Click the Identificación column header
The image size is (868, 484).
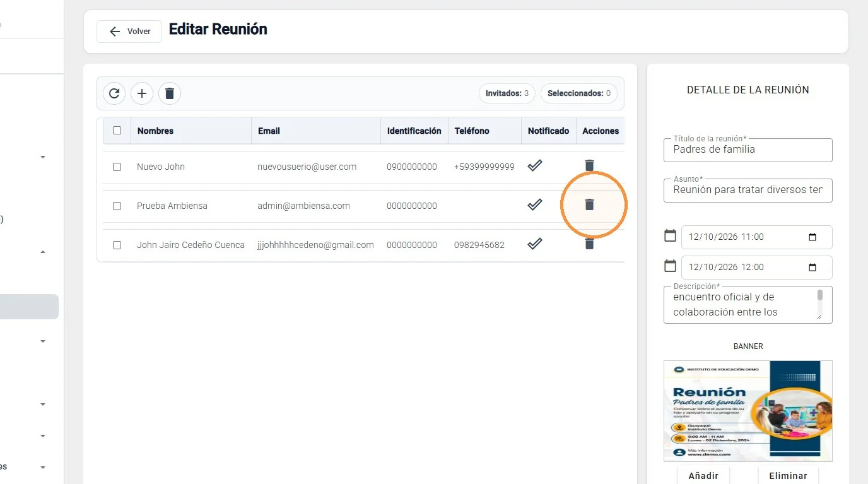pos(414,131)
